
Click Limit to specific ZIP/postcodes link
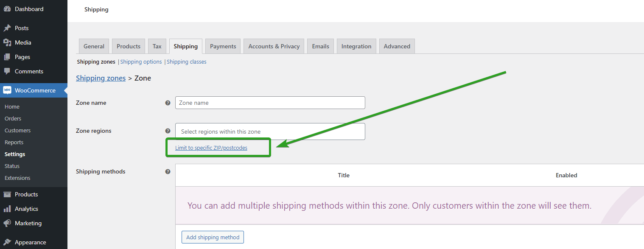click(x=211, y=148)
